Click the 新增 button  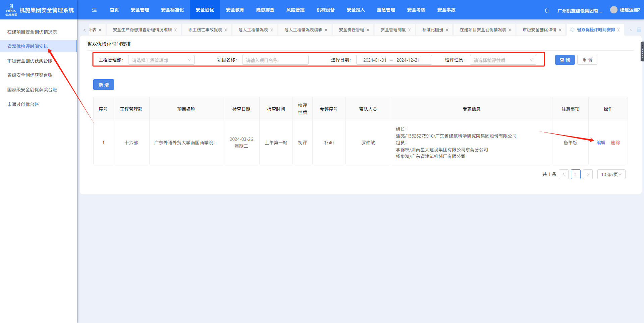103,85
